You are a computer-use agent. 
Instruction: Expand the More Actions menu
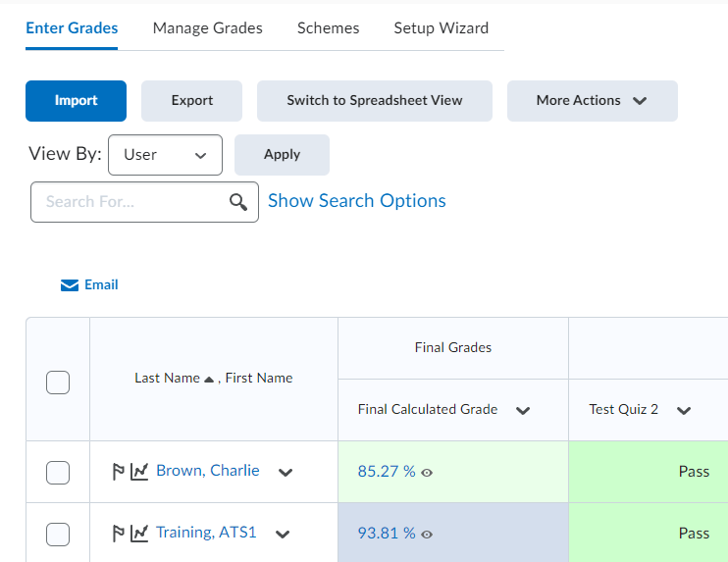pos(593,101)
